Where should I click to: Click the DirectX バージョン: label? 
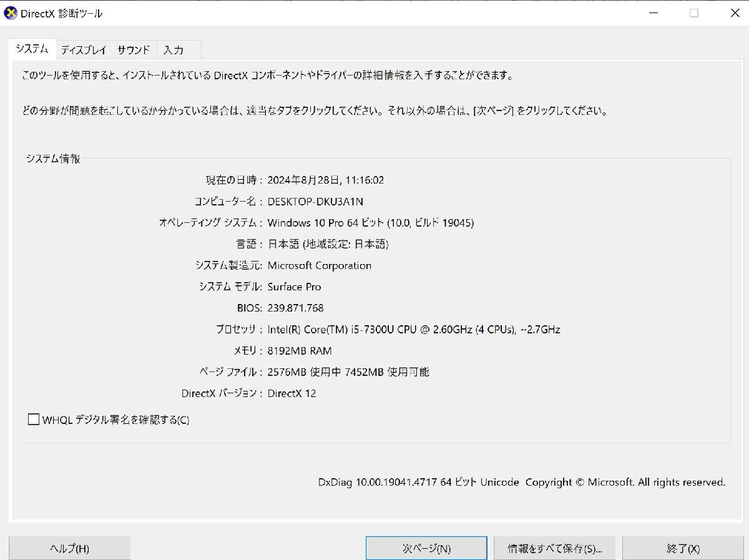click(x=222, y=393)
